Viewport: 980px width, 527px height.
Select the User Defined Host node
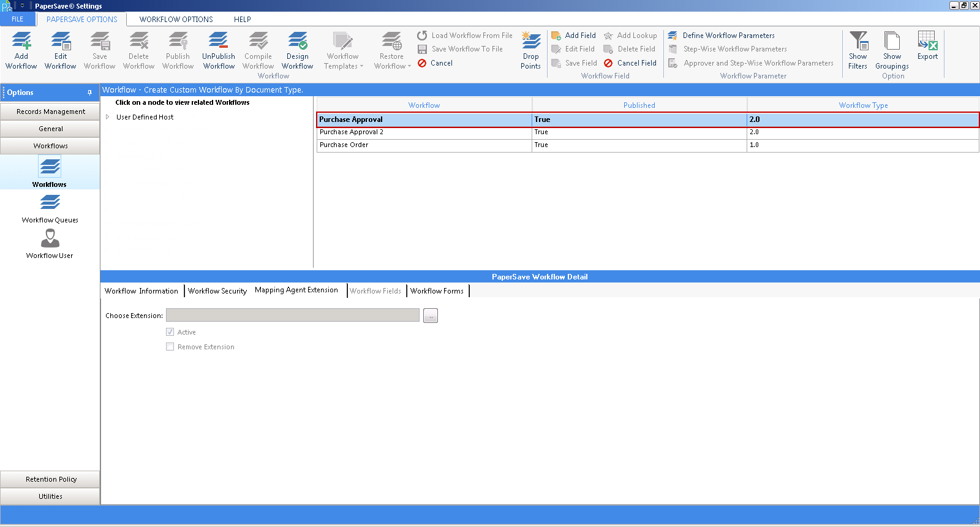[145, 117]
